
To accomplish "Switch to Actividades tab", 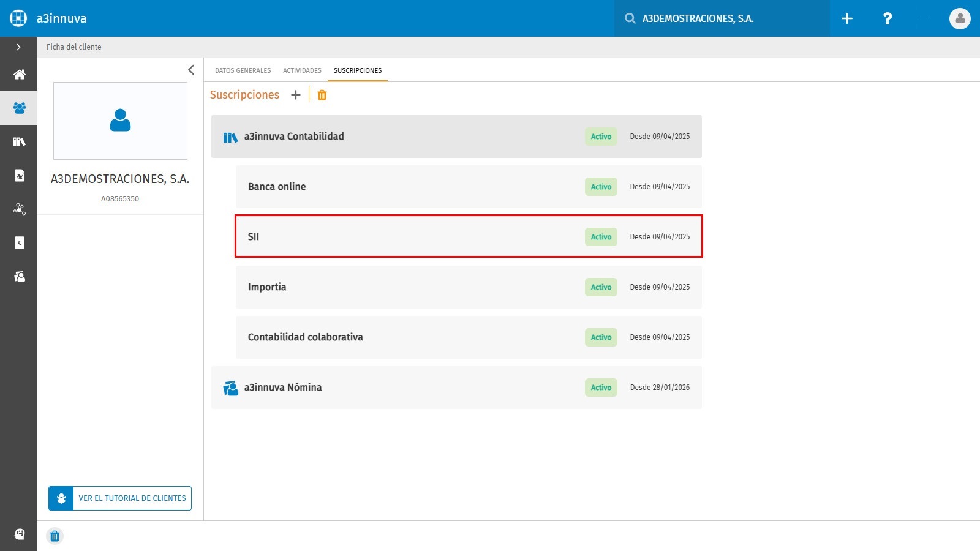I will pos(302,70).
